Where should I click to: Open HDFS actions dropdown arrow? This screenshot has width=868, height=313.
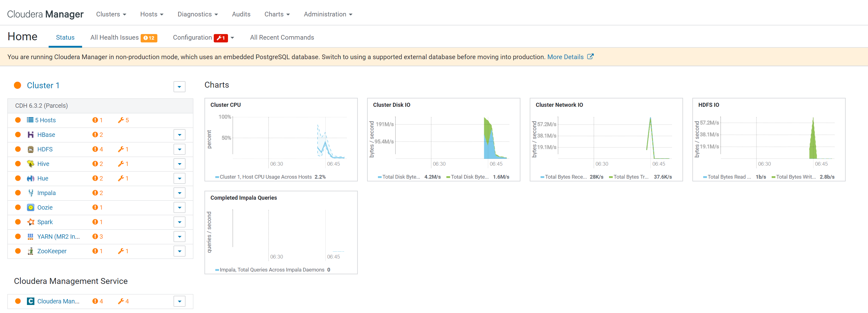pyautogui.click(x=180, y=149)
